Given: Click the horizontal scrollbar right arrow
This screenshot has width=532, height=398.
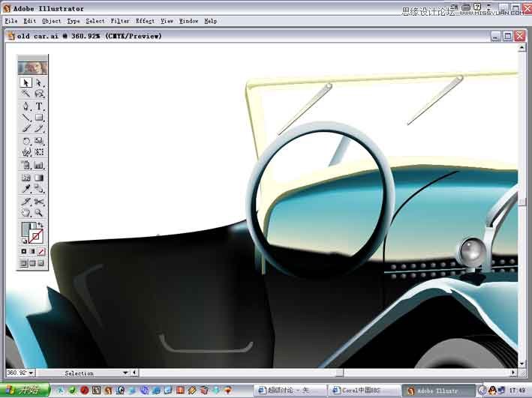Looking at the screenshot, I should [x=513, y=373].
